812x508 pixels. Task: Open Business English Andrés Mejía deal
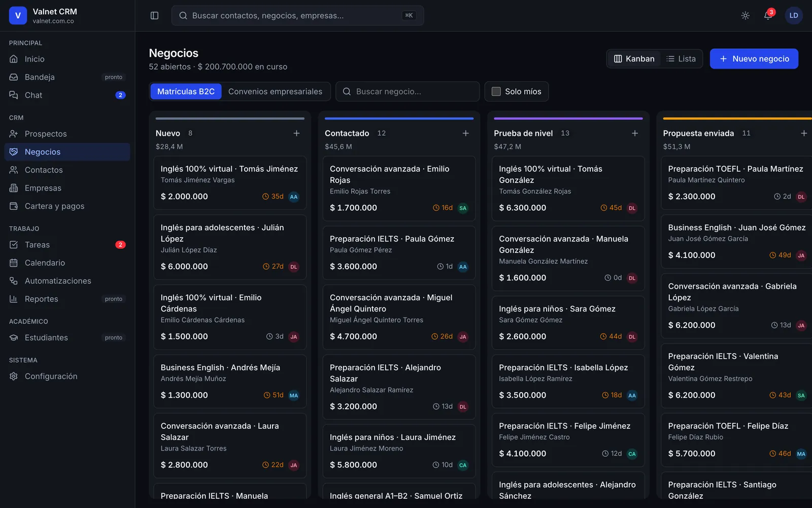click(230, 382)
